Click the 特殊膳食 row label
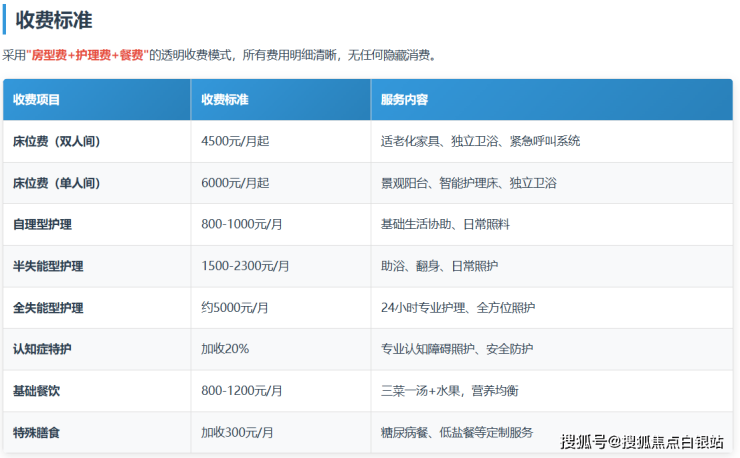This screenshot has height=458, width=740. [x=37, y=433]
